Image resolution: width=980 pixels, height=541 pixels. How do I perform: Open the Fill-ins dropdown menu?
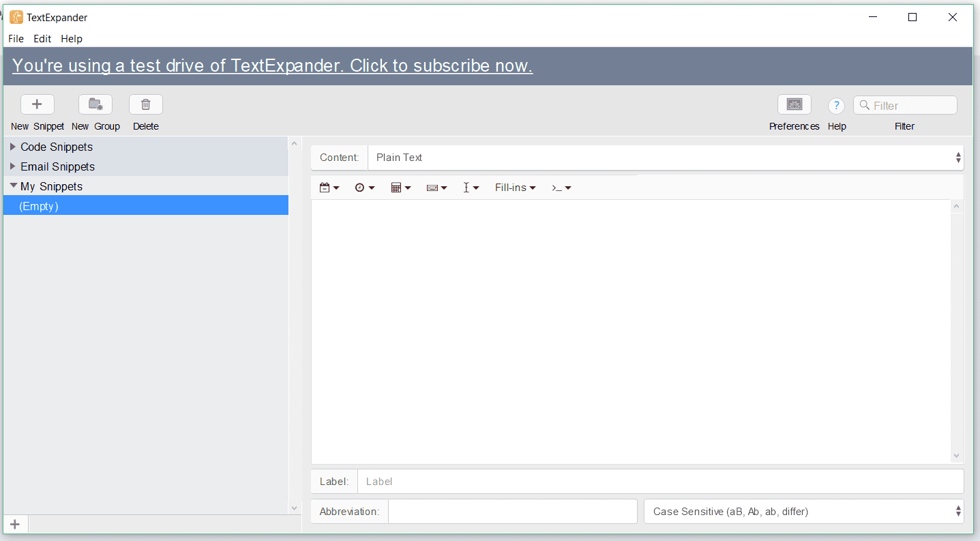515,188
